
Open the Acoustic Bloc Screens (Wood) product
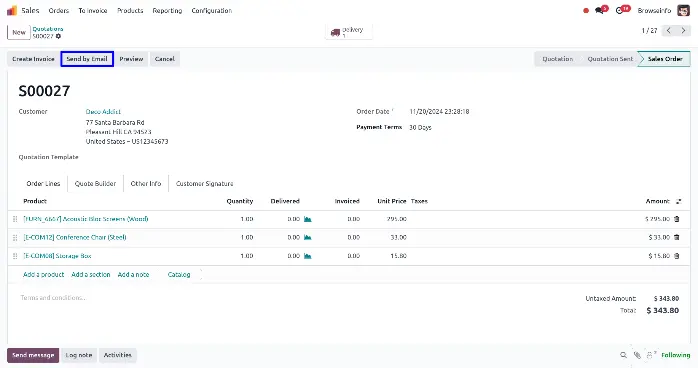pyautogui.click(x=86, y=219)
